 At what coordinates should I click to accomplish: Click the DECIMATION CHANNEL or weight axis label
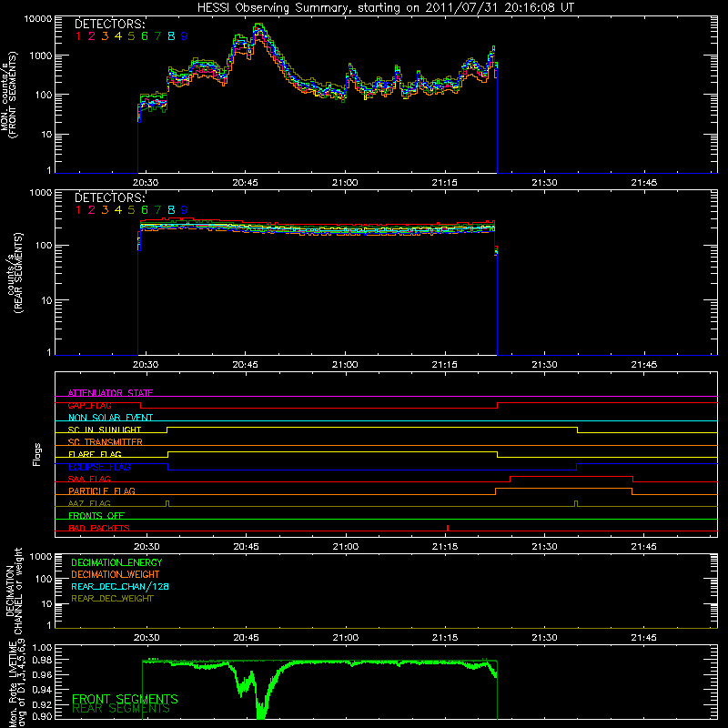click(13, 591)
